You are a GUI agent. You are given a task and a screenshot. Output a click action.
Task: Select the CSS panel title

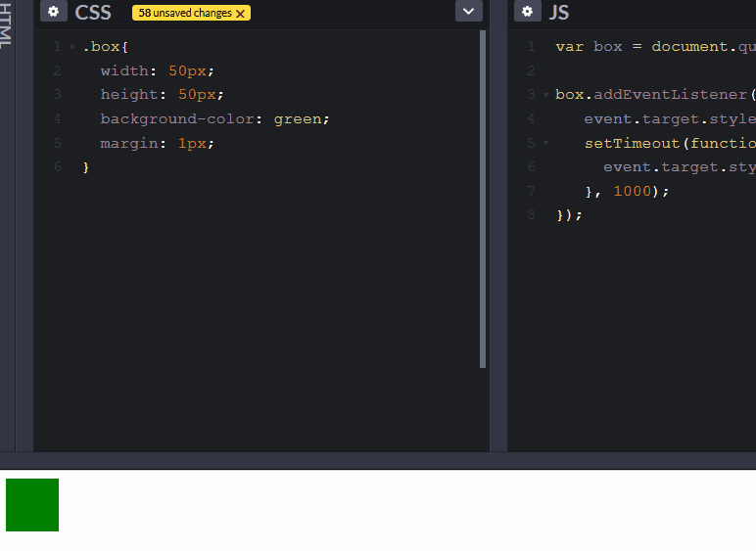tap(93, 12)
